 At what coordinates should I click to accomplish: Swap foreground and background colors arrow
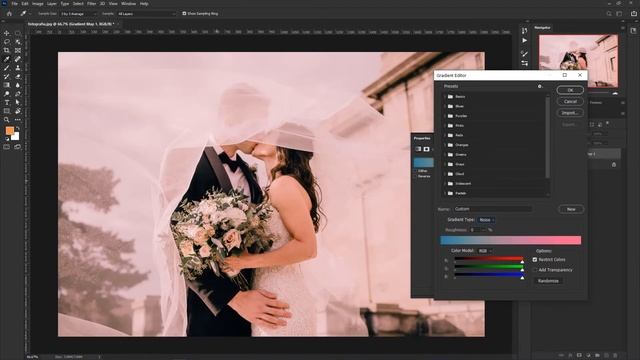(18, 128)
